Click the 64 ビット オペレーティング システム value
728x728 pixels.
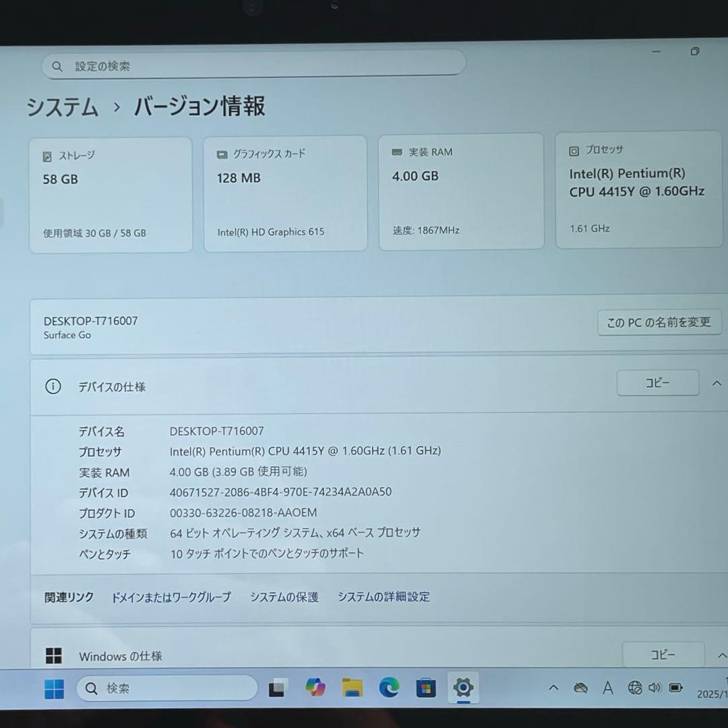pyautogui.click(x=295, y=533)
